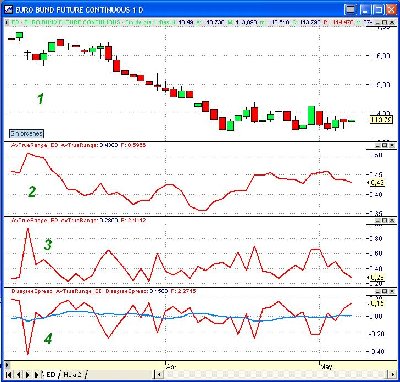Jump to the first sheet tab
The image size is (400, 382).
(x=9, y=375)
